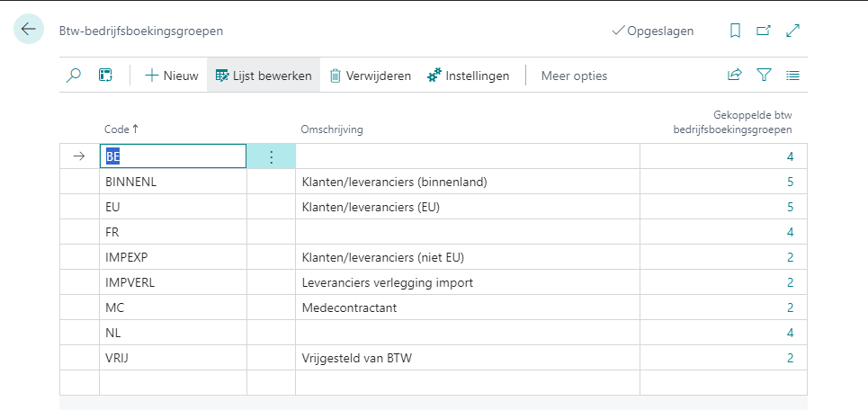Click the Btw-bedrijfsboekingsgroepen page title
868x410 pixels.
tap(141, 31)
